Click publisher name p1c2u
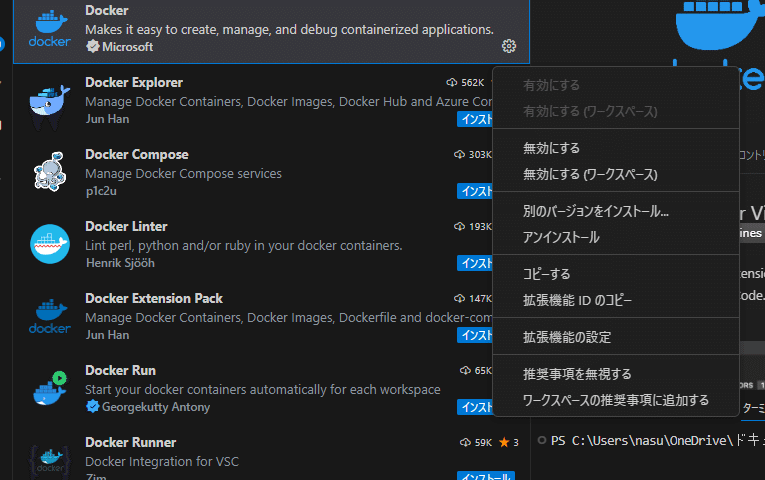765x480 pixels. (x=101, y=191)
